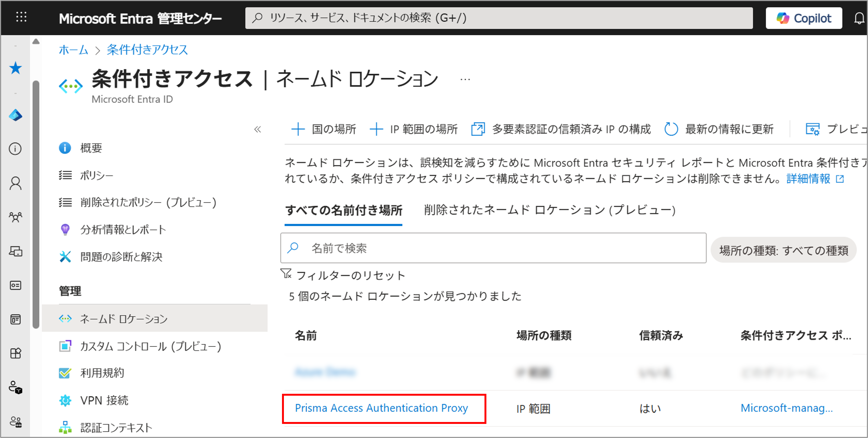Click the Favorites star icon in sidebar
This screenshot has width=868, height=438.
click(x=15, y=68)
